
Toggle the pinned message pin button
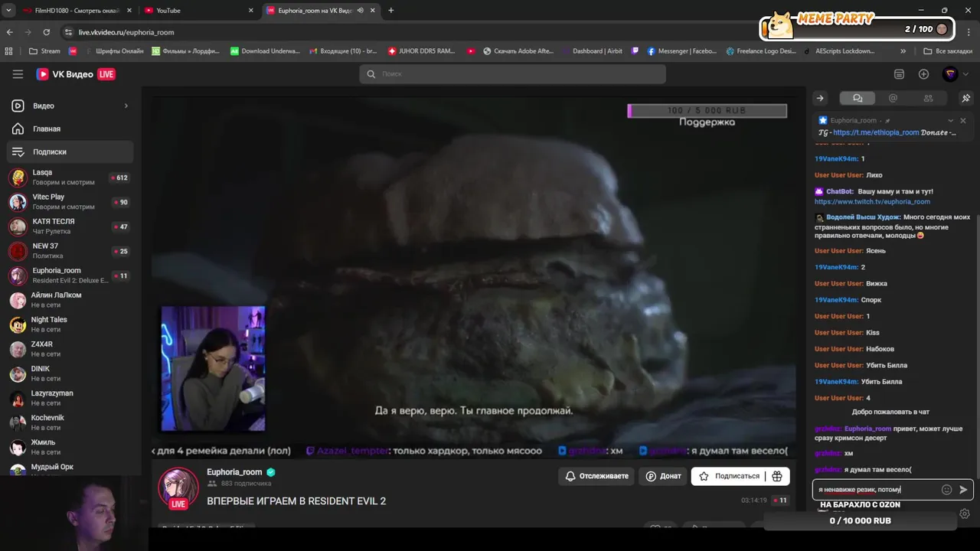tap(965, 98)
